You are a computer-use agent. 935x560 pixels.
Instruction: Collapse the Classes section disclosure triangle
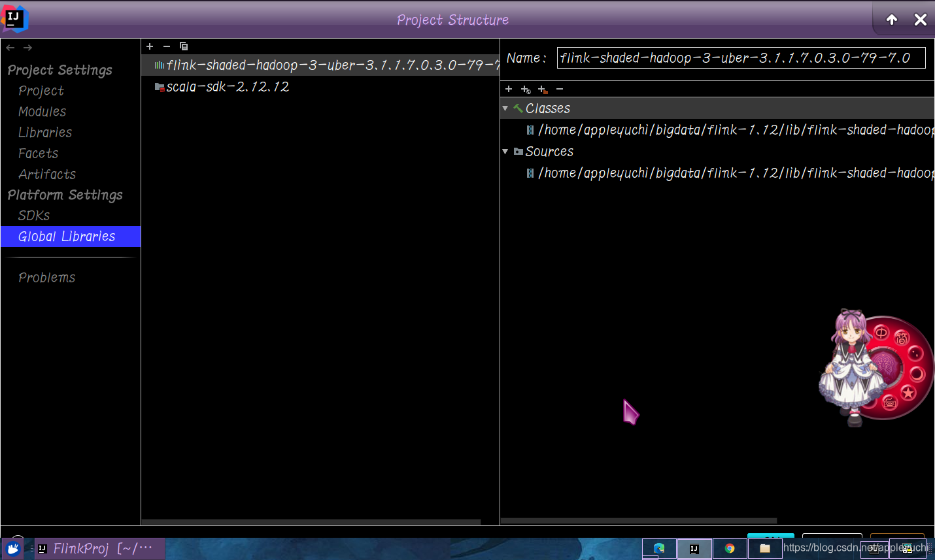click(505, 108)
